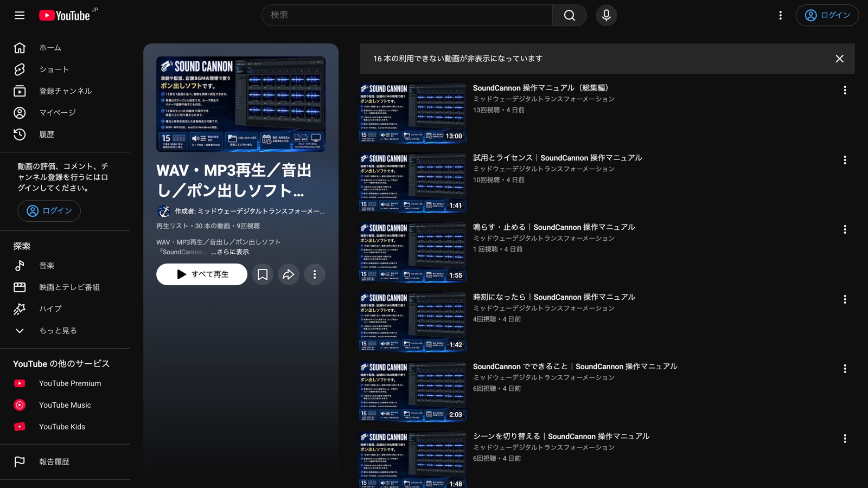Image resolution: width=868 pixels, height=488 pixels.
Task: Expand playlist description with さらに表示
Action: point(230,252)
